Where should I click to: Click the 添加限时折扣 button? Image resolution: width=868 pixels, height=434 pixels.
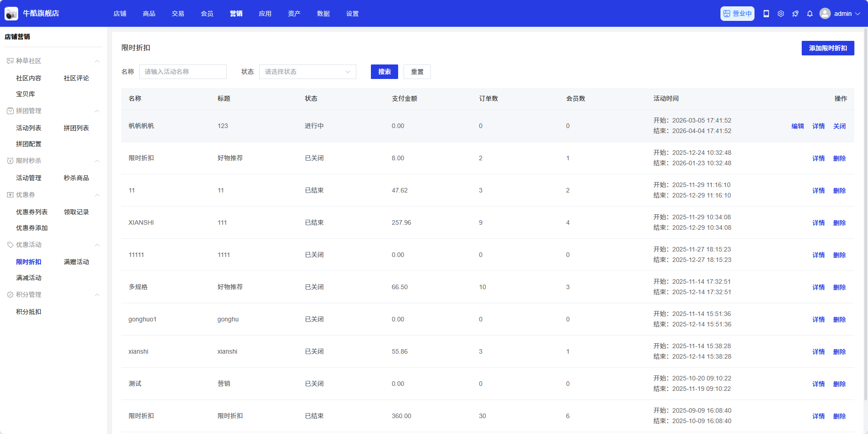[827, 48]
